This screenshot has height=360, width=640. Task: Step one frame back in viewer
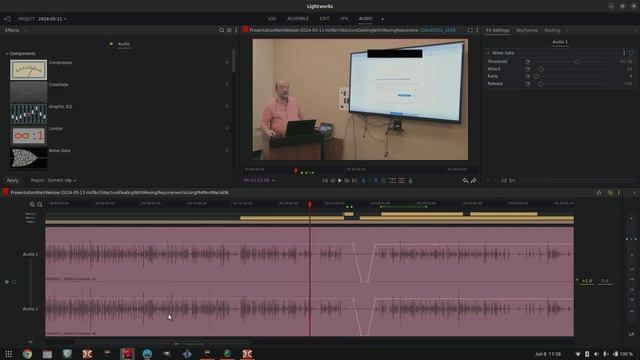(x=332, y=180)
